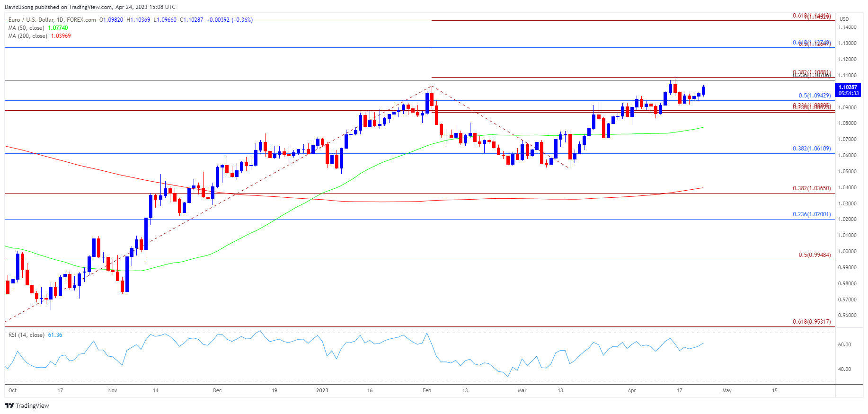Screen dimensions: 868x414
Task: Select the 0.236(1.02001) Fibonacci label
Action: (x=812, y=214)
